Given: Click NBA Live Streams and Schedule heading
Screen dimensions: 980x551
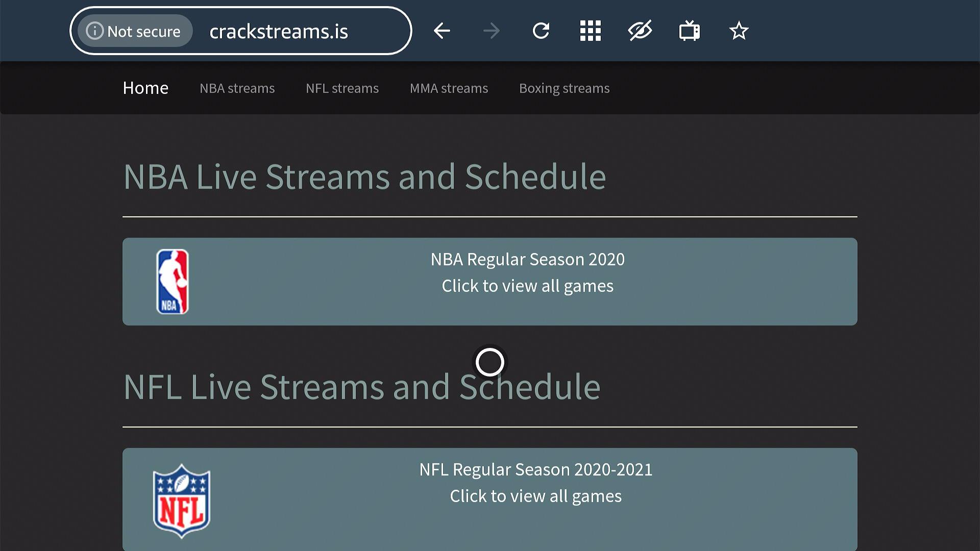Looking at the screenshot, I should [364, 177].
